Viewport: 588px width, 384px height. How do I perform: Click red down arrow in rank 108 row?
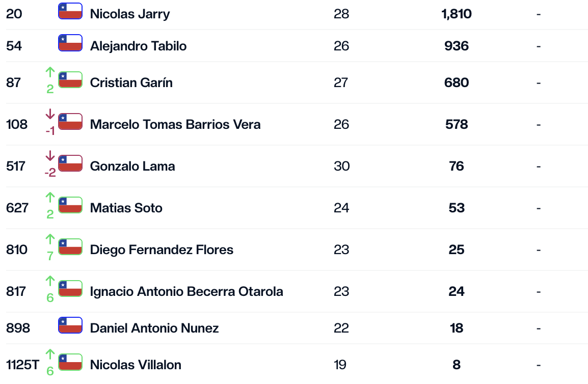click(50, 114)
